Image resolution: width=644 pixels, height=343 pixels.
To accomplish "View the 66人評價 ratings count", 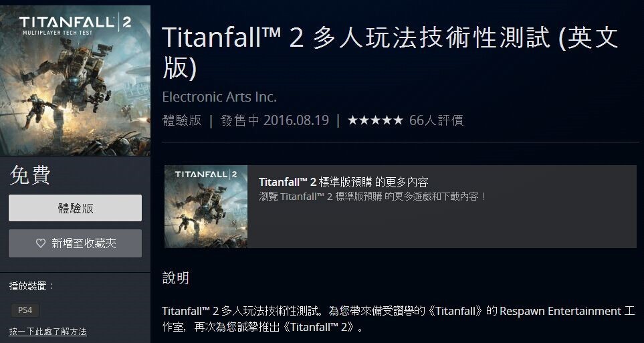I will click(436, 120).
